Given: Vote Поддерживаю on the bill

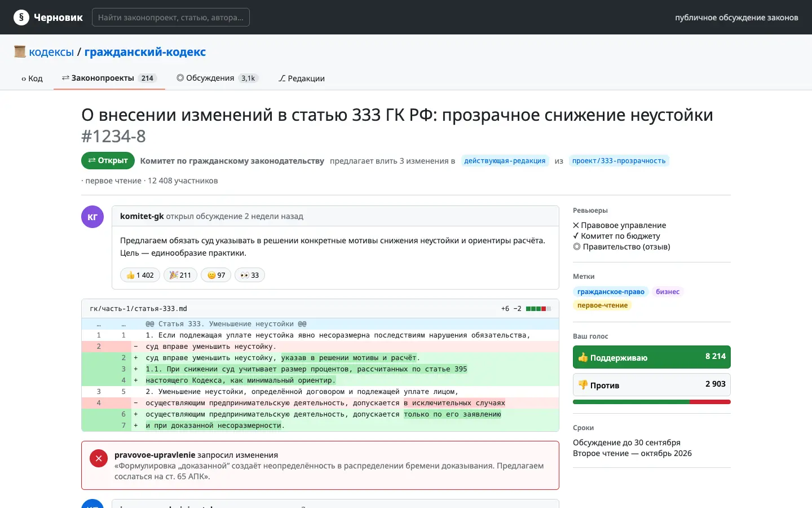Looking at the screenshot, I should [x=652, y=357].
